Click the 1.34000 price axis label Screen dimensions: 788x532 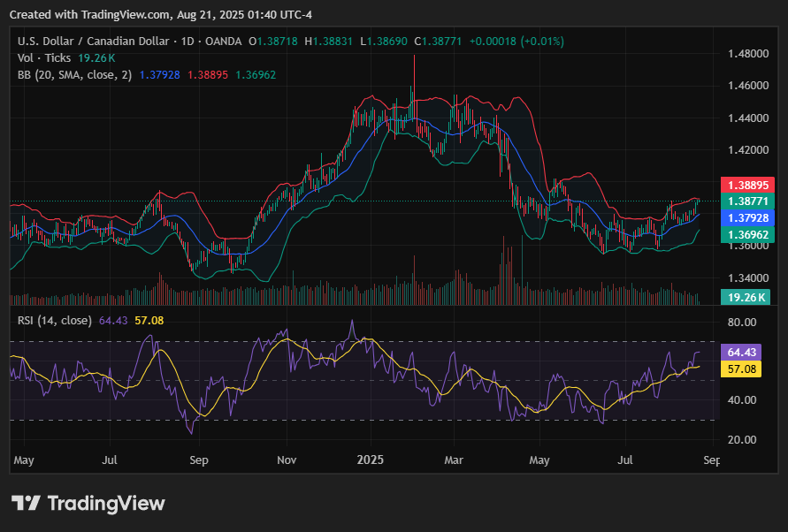point(748,277)
